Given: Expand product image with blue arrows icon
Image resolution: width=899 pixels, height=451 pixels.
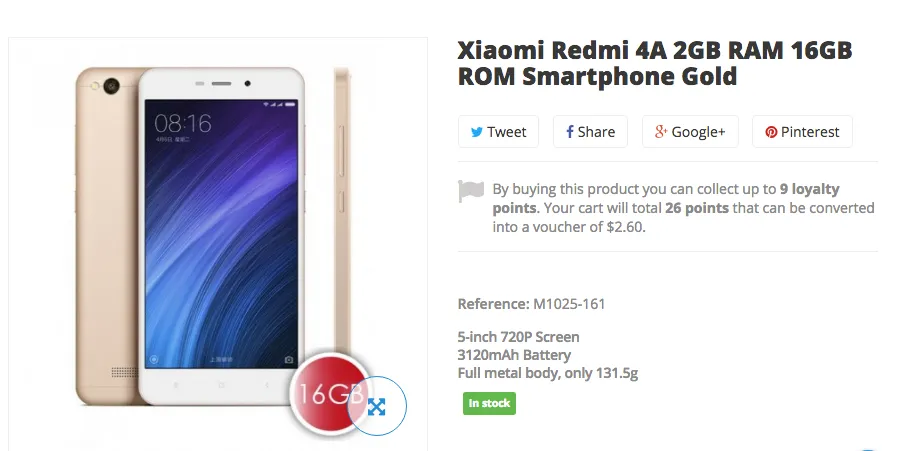Looking at the screenshot, I should 377,406.
